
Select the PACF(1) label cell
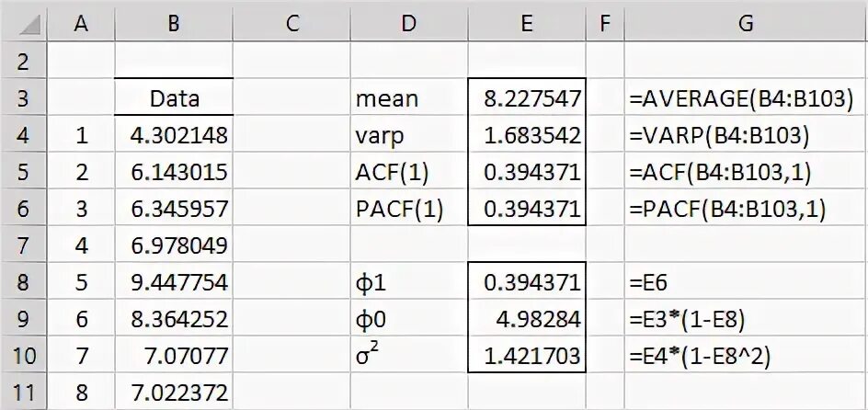point(409,209)
